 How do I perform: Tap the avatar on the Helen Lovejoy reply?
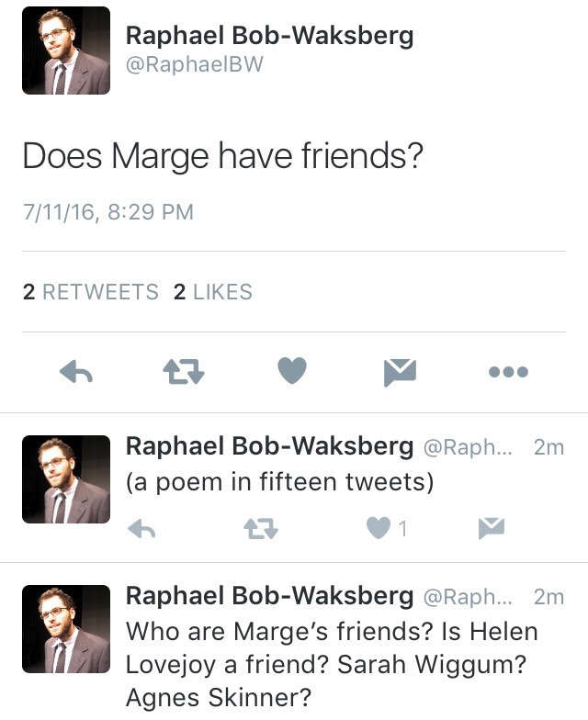point(66,628)
